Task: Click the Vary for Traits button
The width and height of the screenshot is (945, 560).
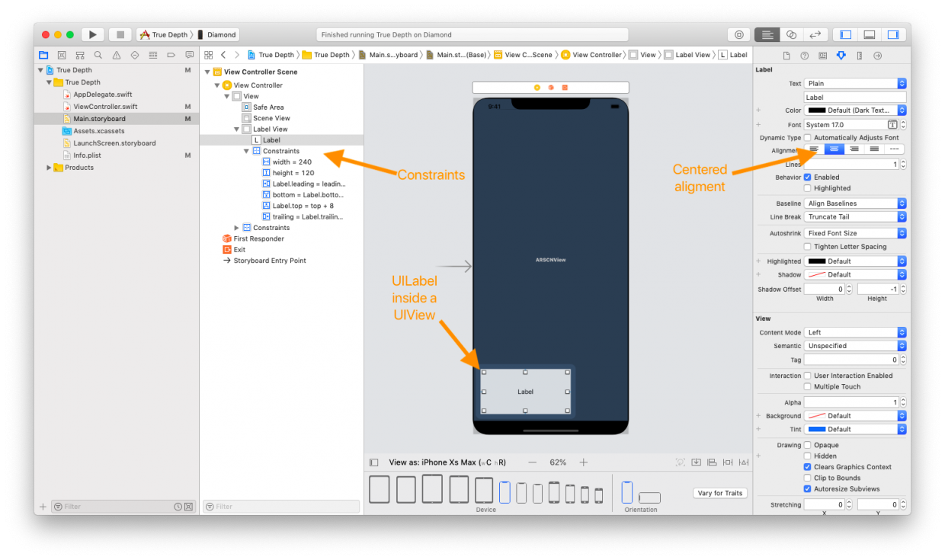Action: tap(719, 493)
